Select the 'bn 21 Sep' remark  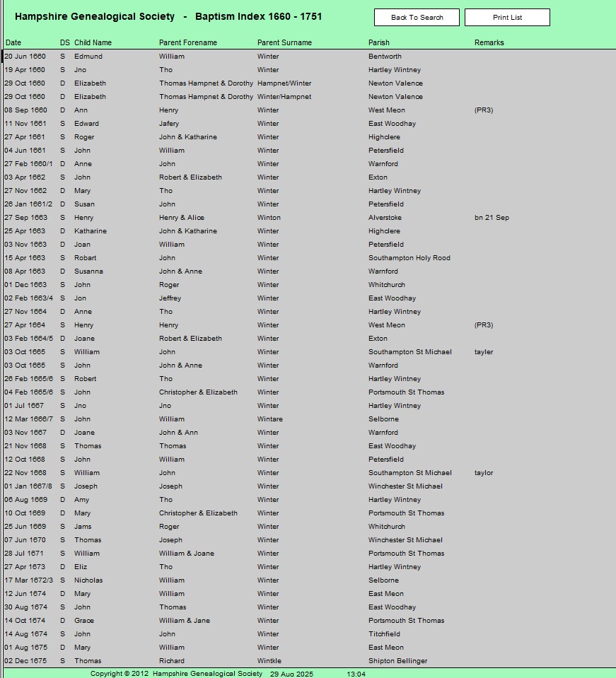(x=492, y=218)
